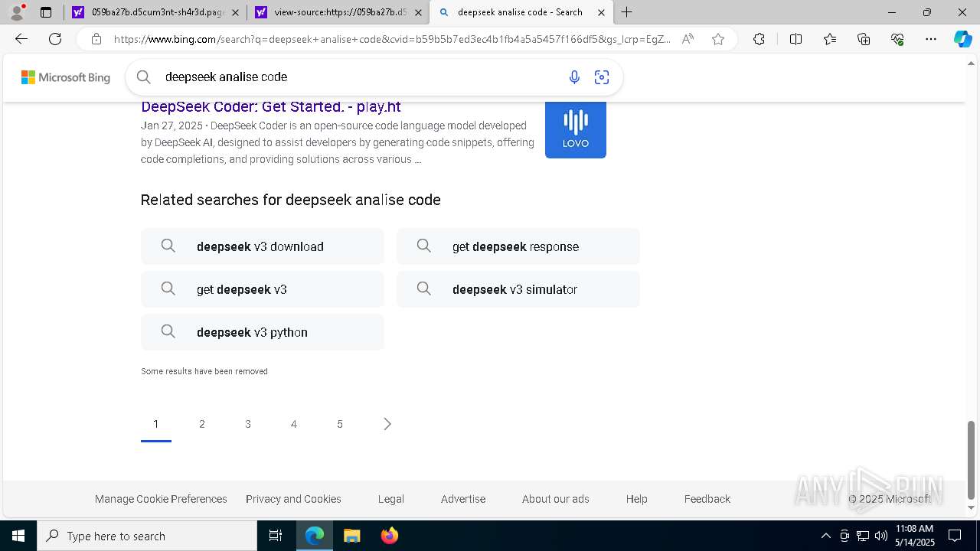Image resolution: width=980 pixels, height=551 pixels.
Task: Click the taskbar search box
Action: (147, 536)
